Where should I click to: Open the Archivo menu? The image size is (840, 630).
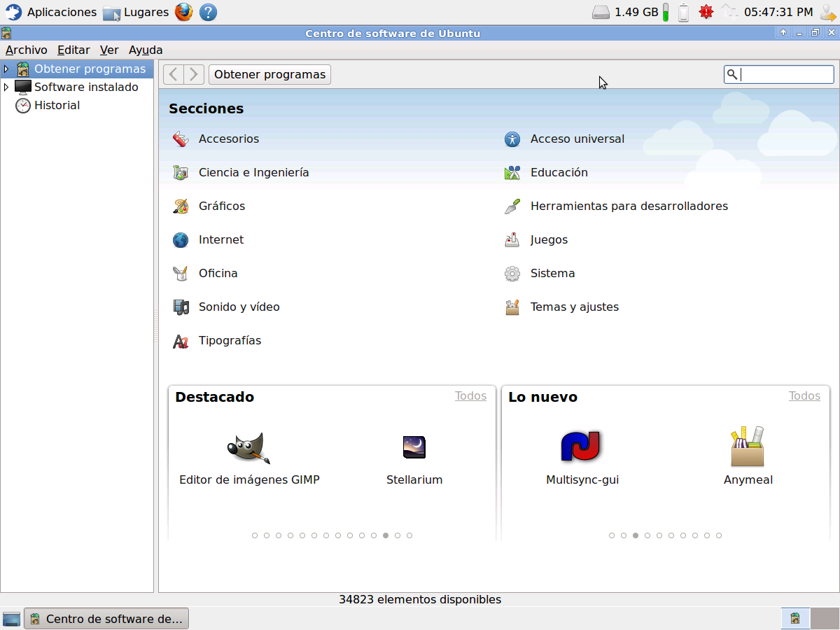click(x=27, y=50)
